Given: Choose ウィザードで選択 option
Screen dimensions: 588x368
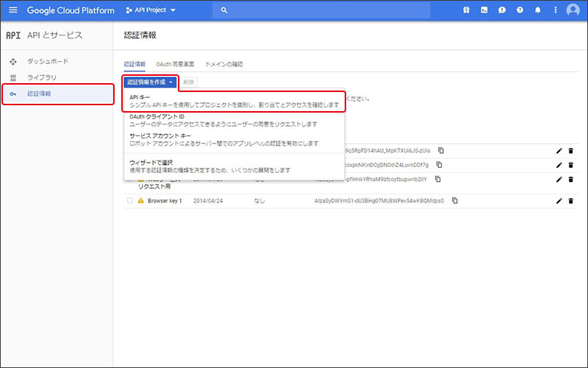Looking at the screenshot, I should pyautogui.click(x=234, y=166).
